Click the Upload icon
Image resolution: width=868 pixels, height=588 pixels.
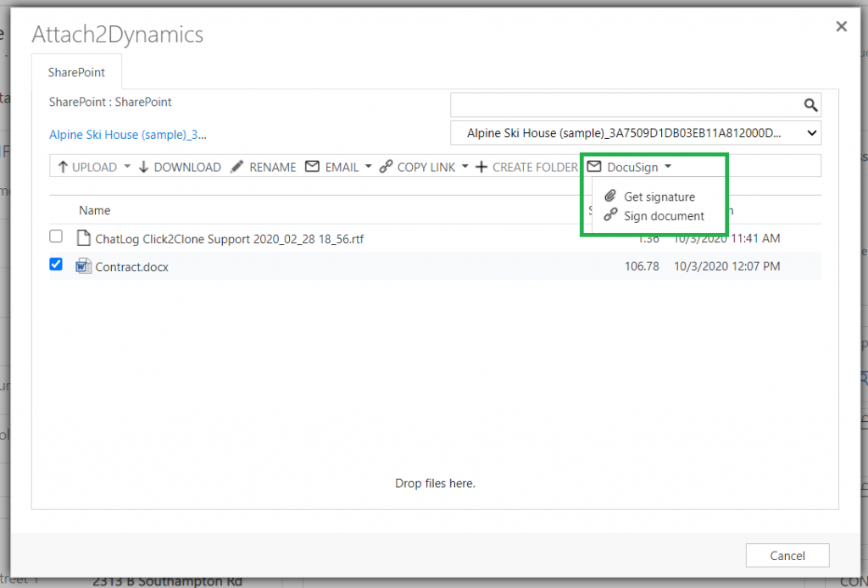coord(64,166)
